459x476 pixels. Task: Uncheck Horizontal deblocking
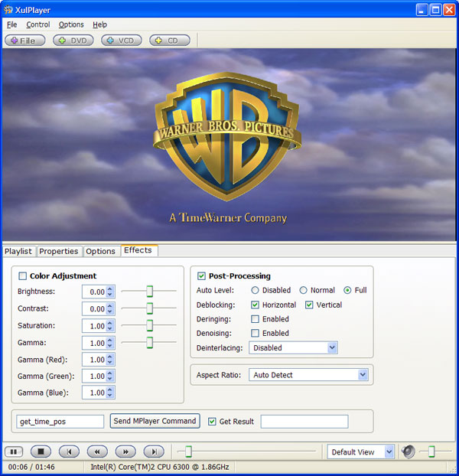[x=256, y=305]
